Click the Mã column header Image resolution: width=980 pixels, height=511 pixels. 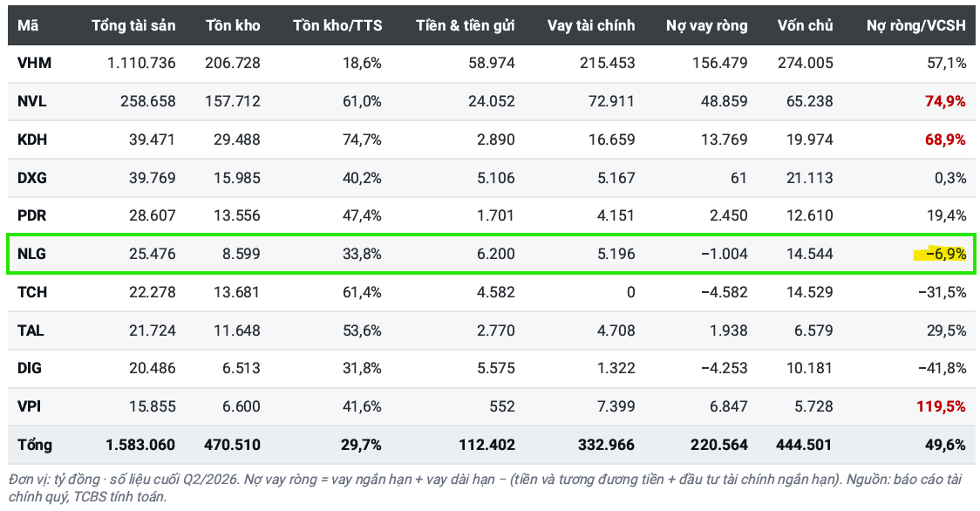pos(28,25)
